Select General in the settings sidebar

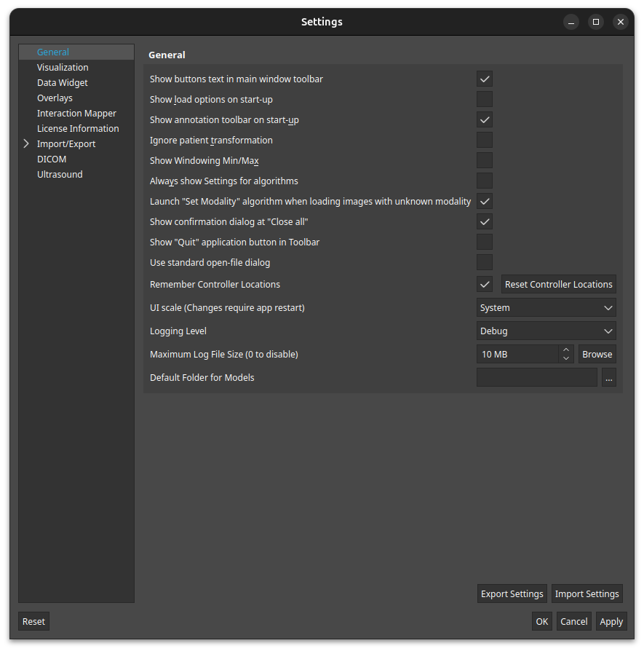(x=76, y=52)
